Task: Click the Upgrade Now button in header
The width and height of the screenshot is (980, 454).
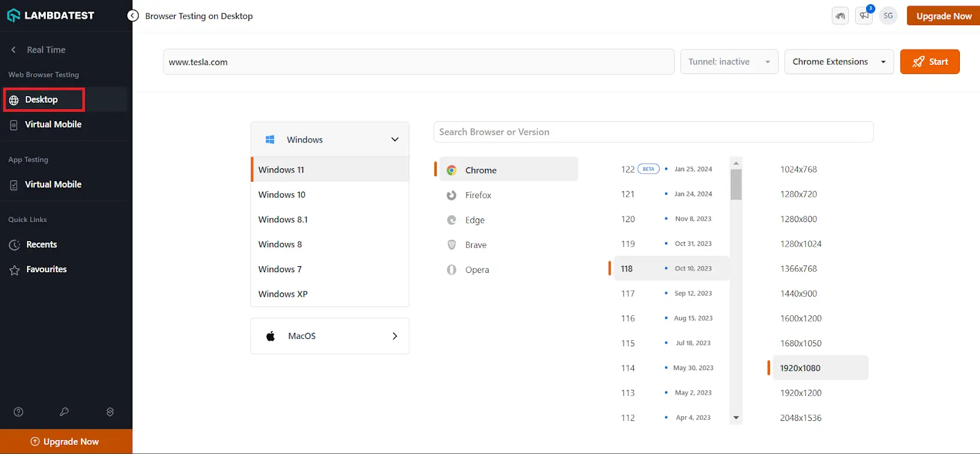Action: pos(943,16)
